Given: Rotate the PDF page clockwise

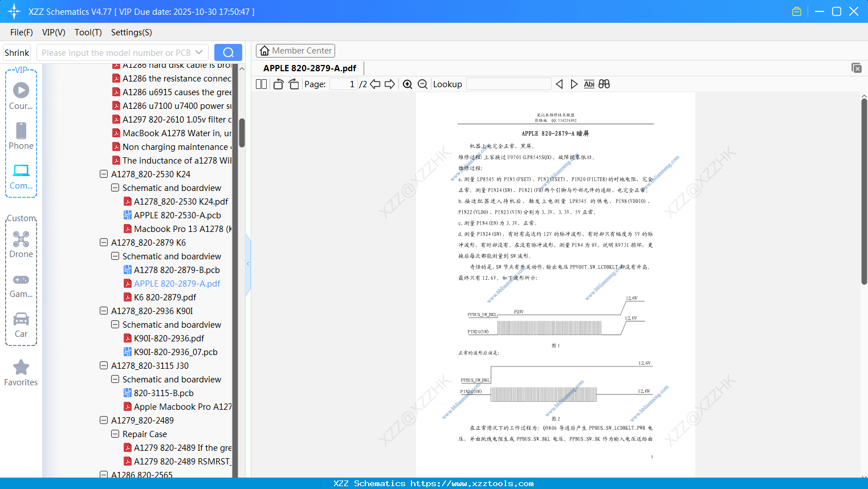Looking at the screenshot, I should [294, 84].
